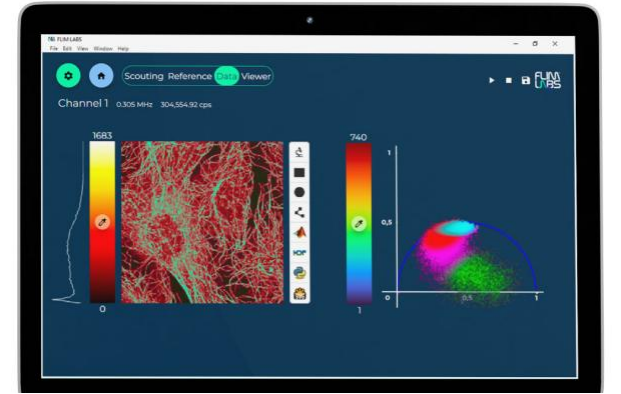Switch to the Viewer tab
This screenshot has width=621, height=394.
coord(256,76)
